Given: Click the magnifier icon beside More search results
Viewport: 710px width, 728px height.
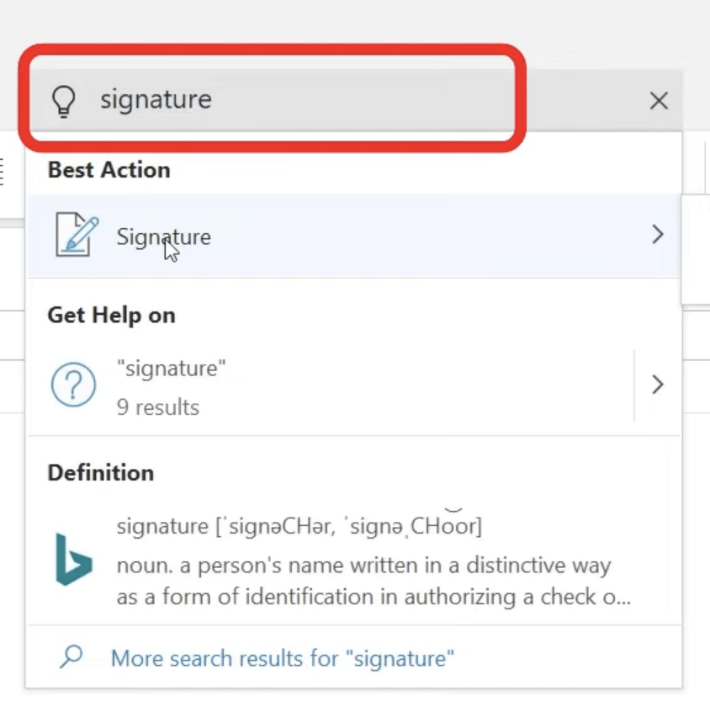Looking at the screenshot, I should pos(72,656).
